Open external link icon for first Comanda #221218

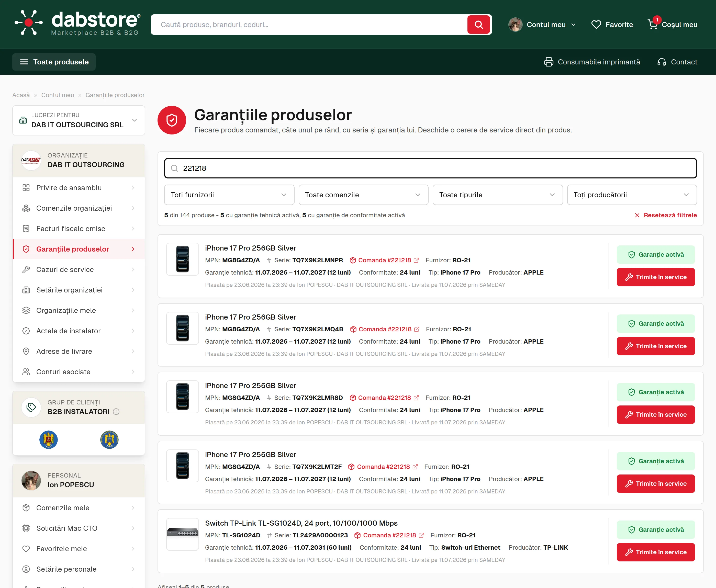[416, 260]
